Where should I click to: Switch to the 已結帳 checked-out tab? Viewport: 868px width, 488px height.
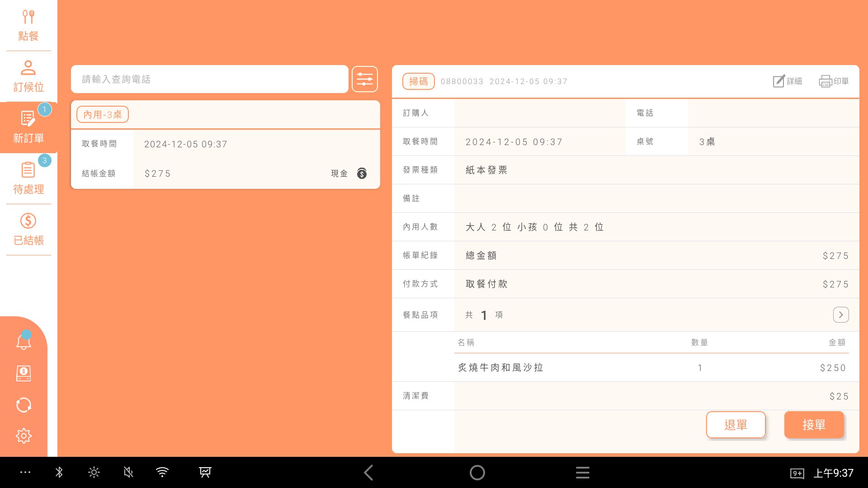coord(28,230)
